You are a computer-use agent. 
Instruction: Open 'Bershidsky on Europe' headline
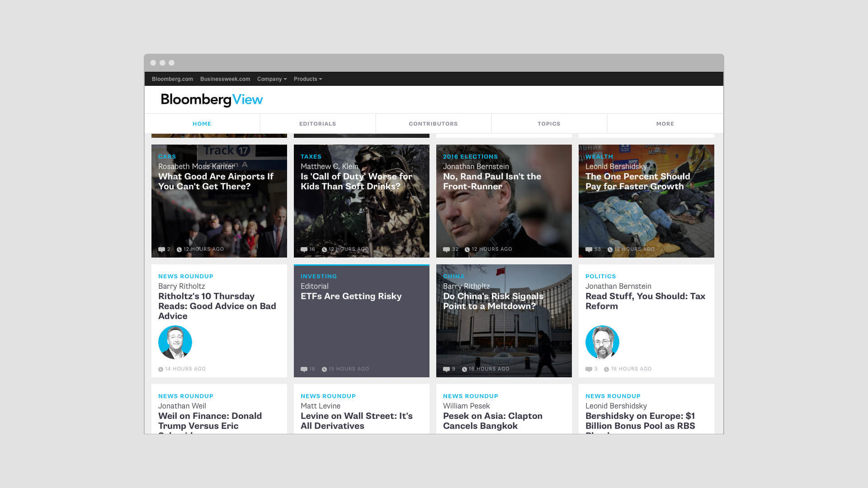tap(640, 422)
